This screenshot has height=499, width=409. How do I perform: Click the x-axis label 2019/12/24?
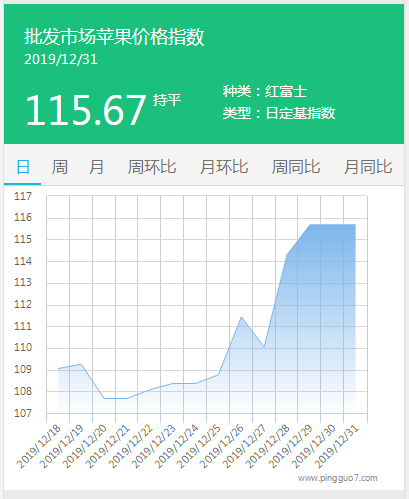point(176,447)
